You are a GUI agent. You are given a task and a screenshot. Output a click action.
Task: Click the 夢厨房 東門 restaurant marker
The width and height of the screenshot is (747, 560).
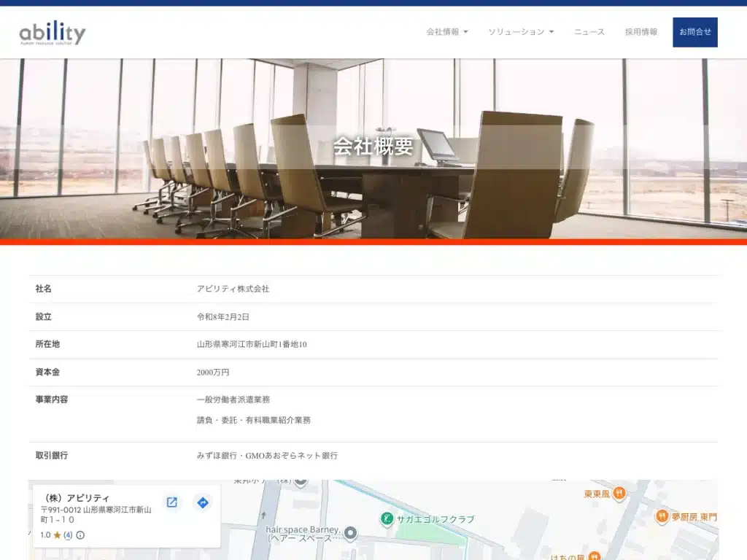pos(662,516)
